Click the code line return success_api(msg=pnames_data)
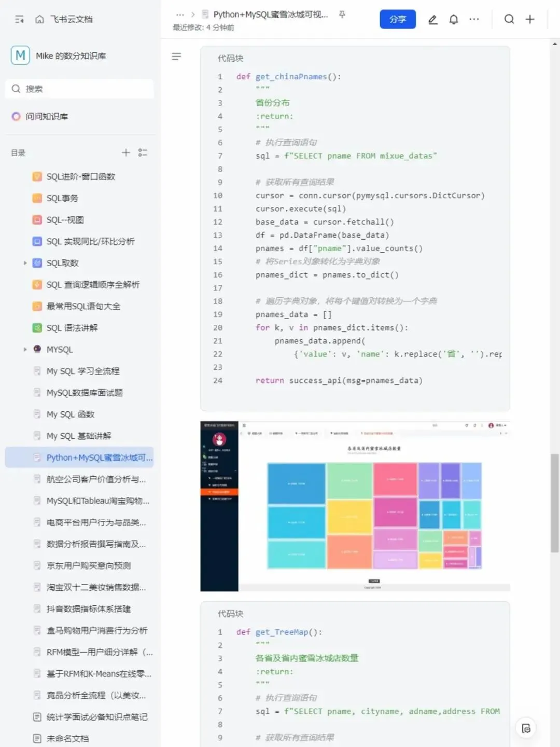 pos(339,381)
